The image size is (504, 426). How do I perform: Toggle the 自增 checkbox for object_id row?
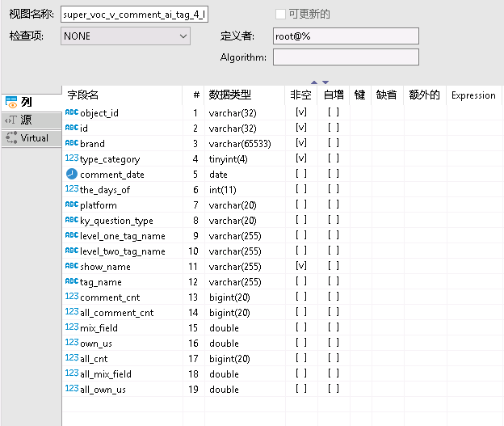[333, 112]
